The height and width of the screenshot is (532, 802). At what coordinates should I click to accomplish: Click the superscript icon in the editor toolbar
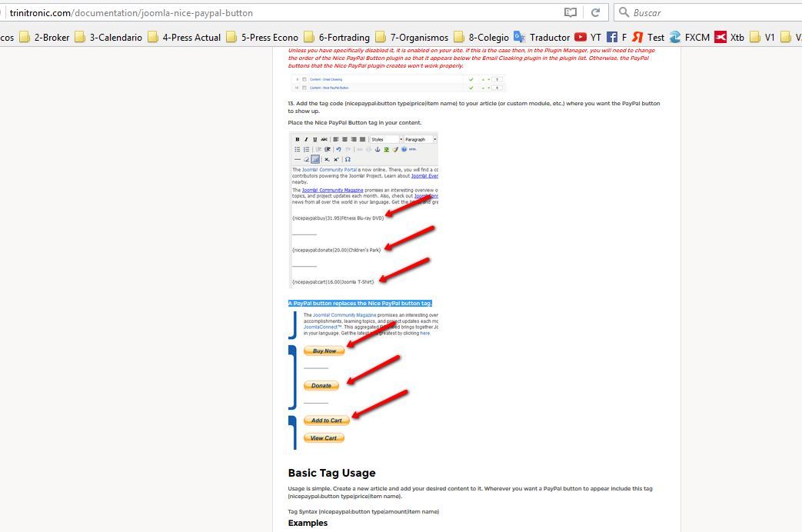(336, 159)
